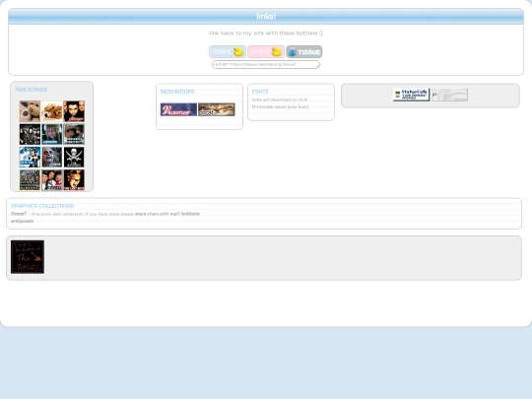Image resolution: width=532 pixels, height=399 pixels.
Task: Open the blond wild-haired person fanlisting
Action: (x=52, y=134)
